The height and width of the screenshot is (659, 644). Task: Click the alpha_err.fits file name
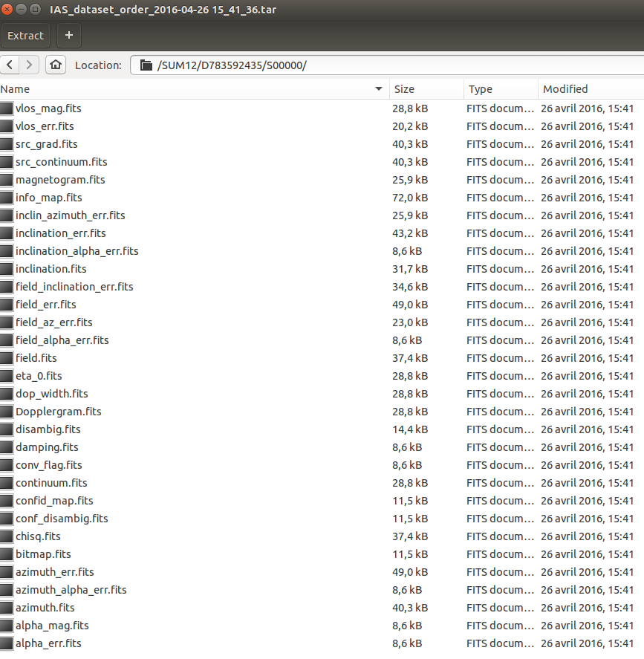pyautogui.click(x=48, y=643)
